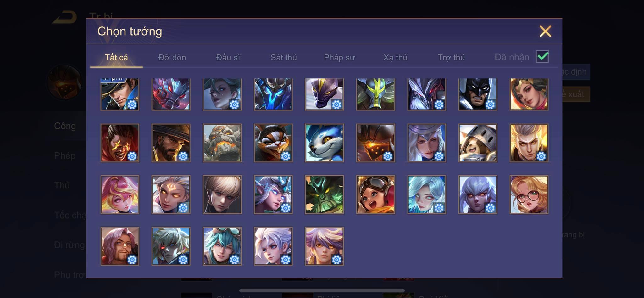Switch to the Pháp sư tab
This screenshot has height=298, width=644.
click(339, 58)
